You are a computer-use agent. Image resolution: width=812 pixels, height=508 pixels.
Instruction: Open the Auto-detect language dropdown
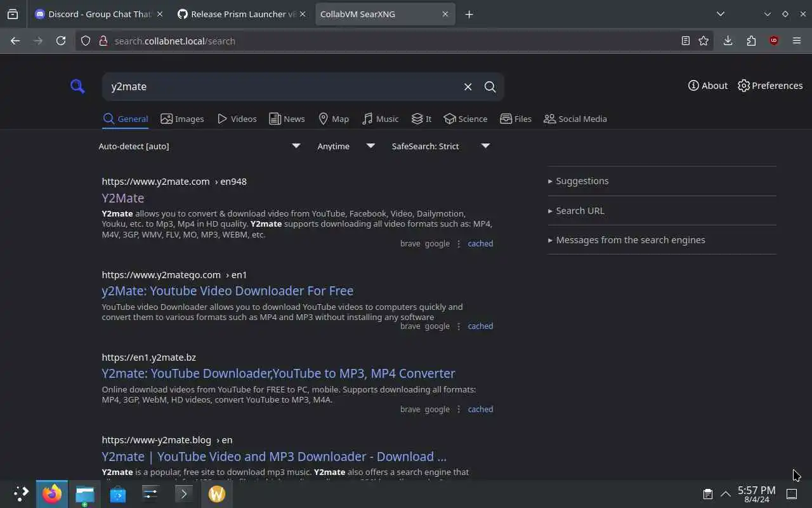click(199, 146)
